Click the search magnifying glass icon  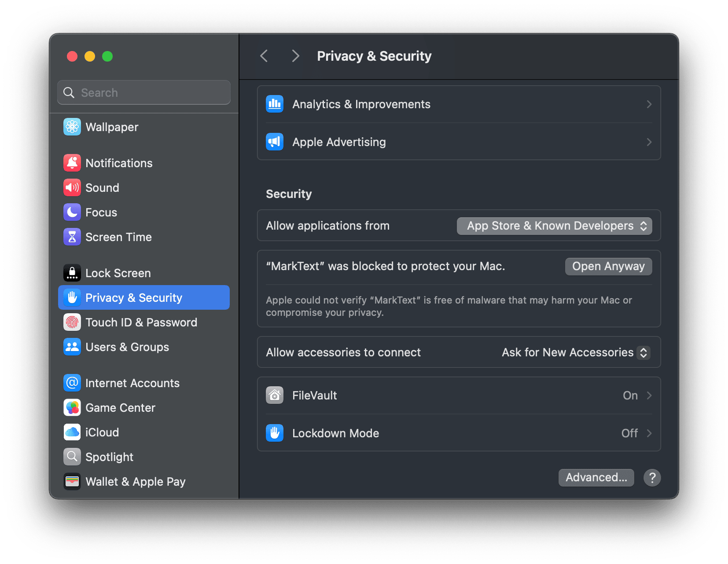69,93
